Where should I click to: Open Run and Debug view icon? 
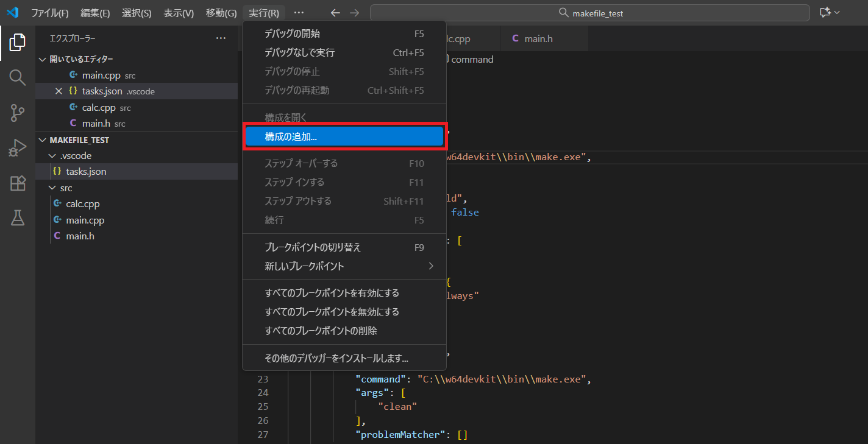tap(18, 148)
